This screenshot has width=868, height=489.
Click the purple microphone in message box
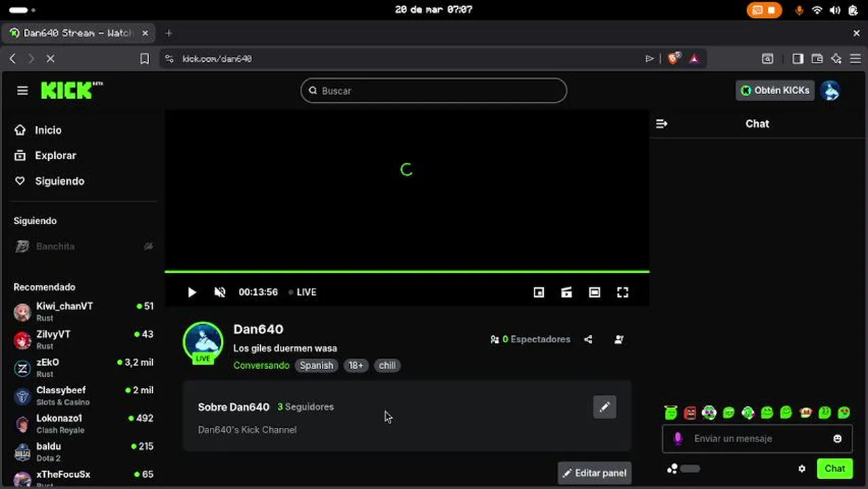click(677, 439)
